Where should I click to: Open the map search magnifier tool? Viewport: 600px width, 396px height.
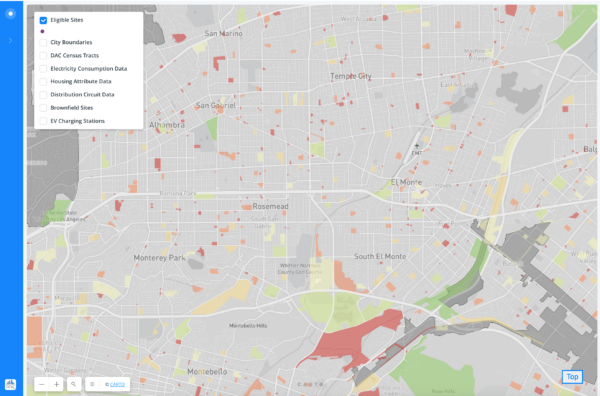coord(74,384)
